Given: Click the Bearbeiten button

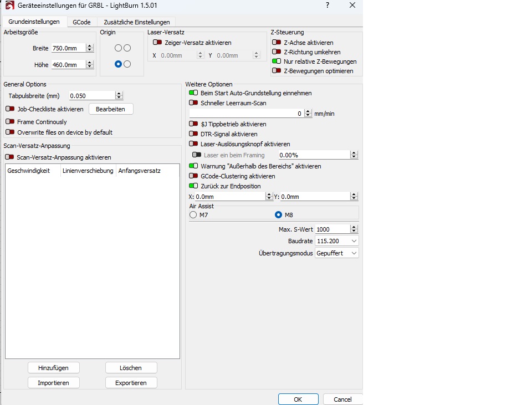Looking at the screenshot, I should pyautogui.click(x=111, y=109).
